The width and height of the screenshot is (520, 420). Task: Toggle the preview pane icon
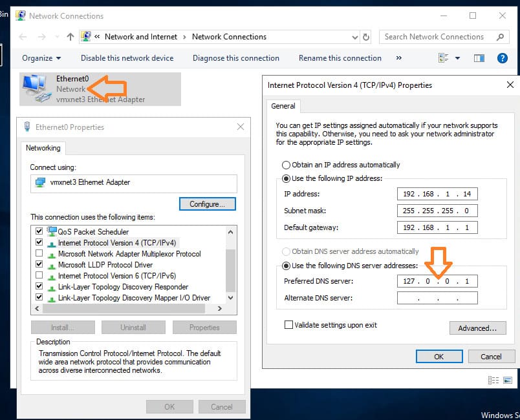click(479, 58)
